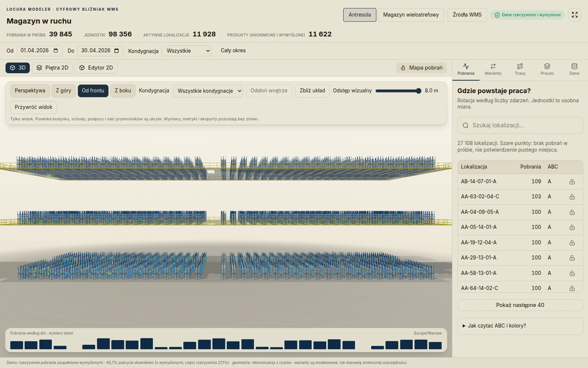Screen dimensions: 588x368
Task: Adjust the Odstęp wizualny slider
Action: click(398, 91)
